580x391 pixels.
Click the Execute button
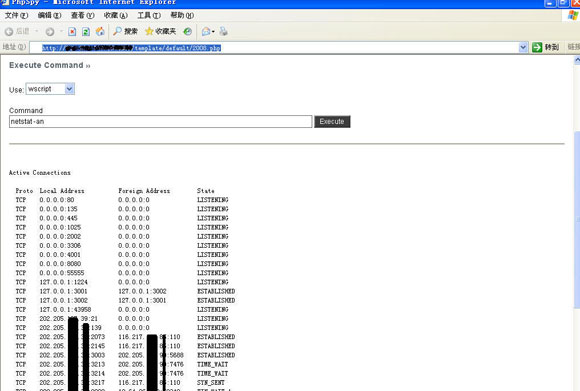332,122
